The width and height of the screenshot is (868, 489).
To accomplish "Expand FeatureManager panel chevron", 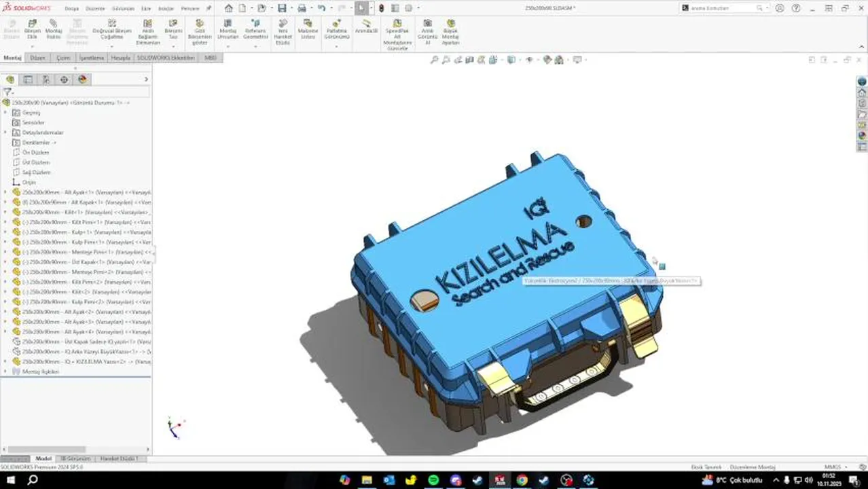I will (146, 79).
